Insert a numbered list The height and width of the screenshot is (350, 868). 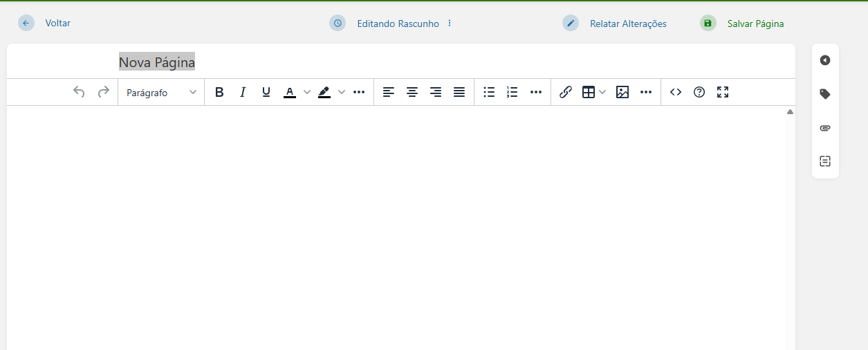tap(513, 92)
